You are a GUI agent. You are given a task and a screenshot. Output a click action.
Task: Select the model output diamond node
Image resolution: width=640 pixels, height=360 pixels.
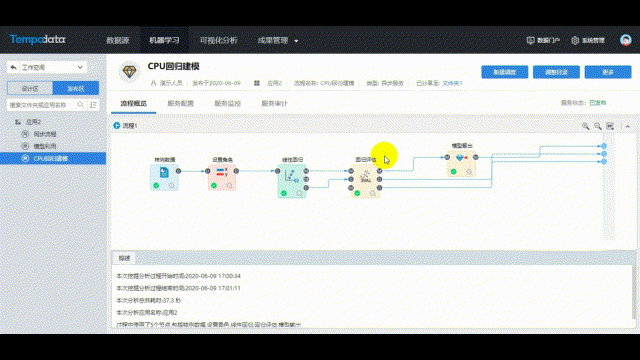pos(461,163)
